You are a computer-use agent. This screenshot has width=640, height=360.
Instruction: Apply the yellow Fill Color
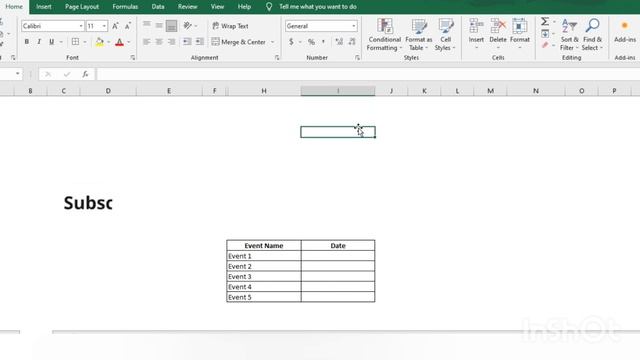pyautogui.click(x=99, y=42)
